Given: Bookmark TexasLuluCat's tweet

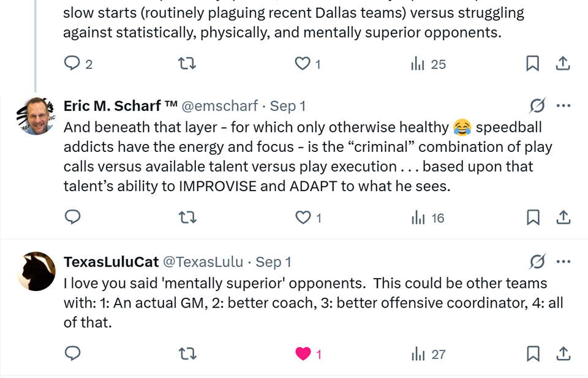Looking at the screenshot, I should click(533, 353).
